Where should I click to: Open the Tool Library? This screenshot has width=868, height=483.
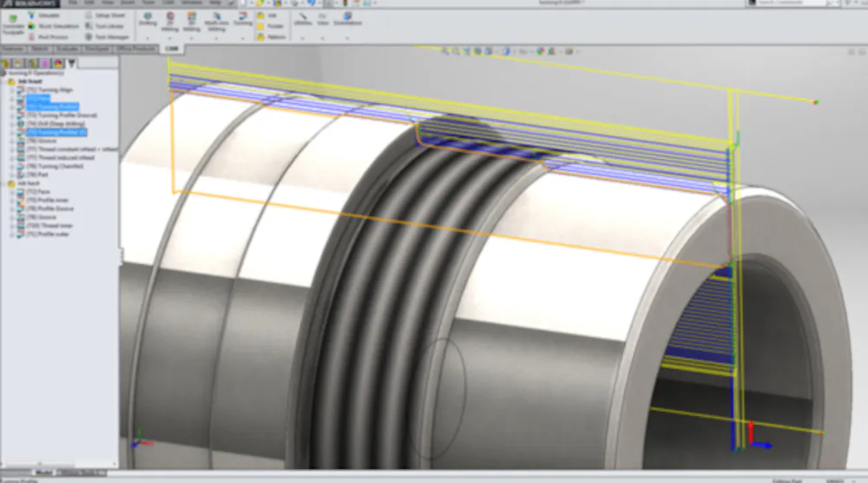[x=104, y=26]
